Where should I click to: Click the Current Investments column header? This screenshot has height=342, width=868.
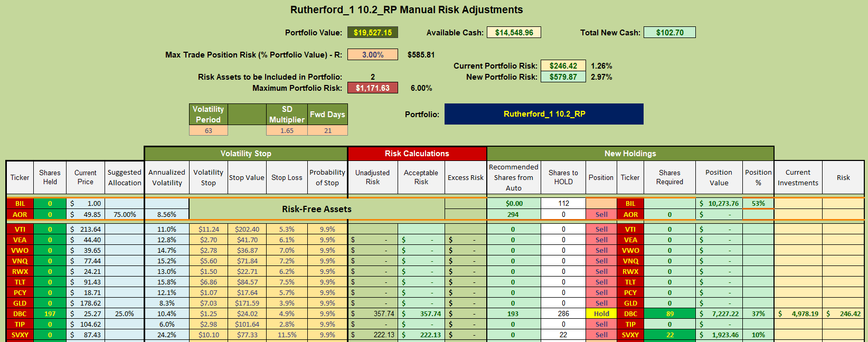798,177
